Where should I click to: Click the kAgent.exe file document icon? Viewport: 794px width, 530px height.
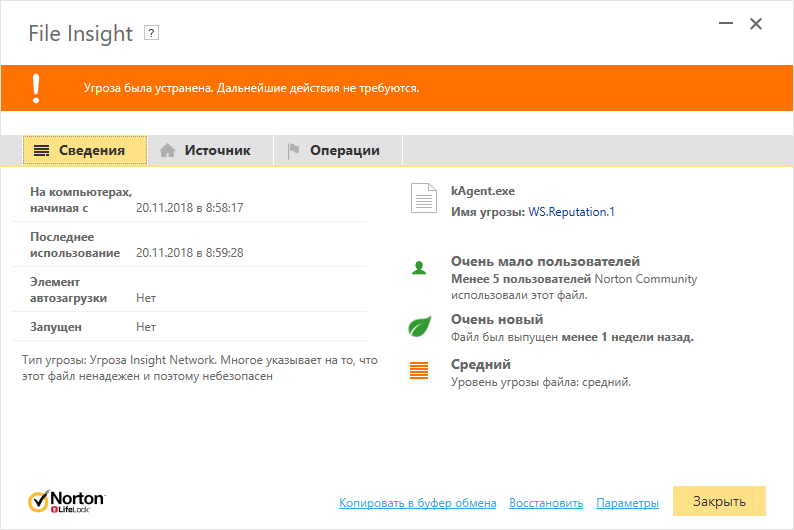(424, 198)
